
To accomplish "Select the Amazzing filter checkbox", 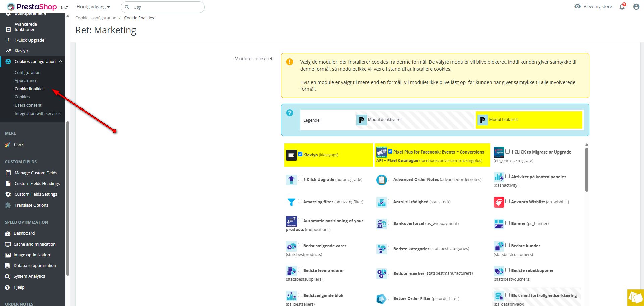I will (300, 201).
